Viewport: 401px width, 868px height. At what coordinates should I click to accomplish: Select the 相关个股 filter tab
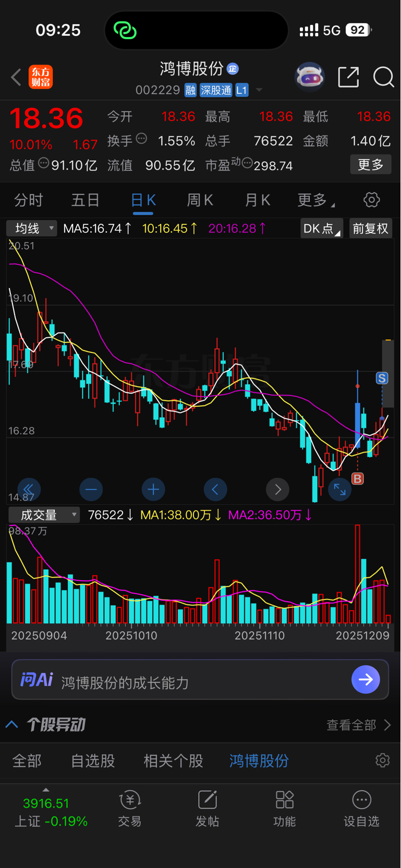coord(173,761)
